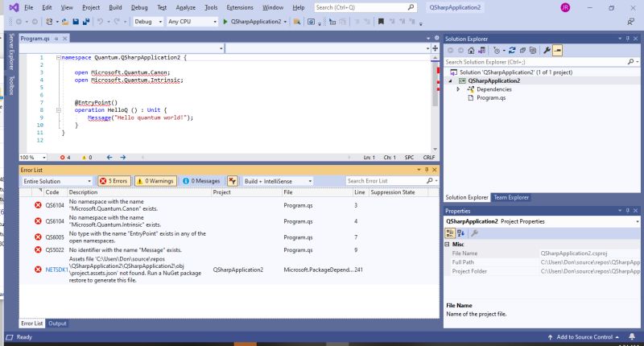This screenshot has height=346, width=644.
Task: Select the Full Path property row
Action: click(x=543, y=262)
